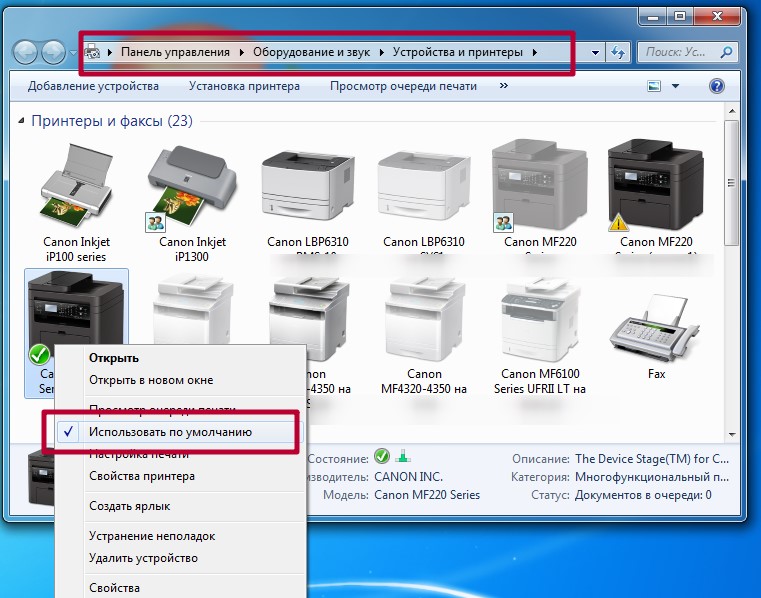Click the Canon MF220 Series model text
The width and height of the screenshot is (761, 598).
[x=427, y=495]
